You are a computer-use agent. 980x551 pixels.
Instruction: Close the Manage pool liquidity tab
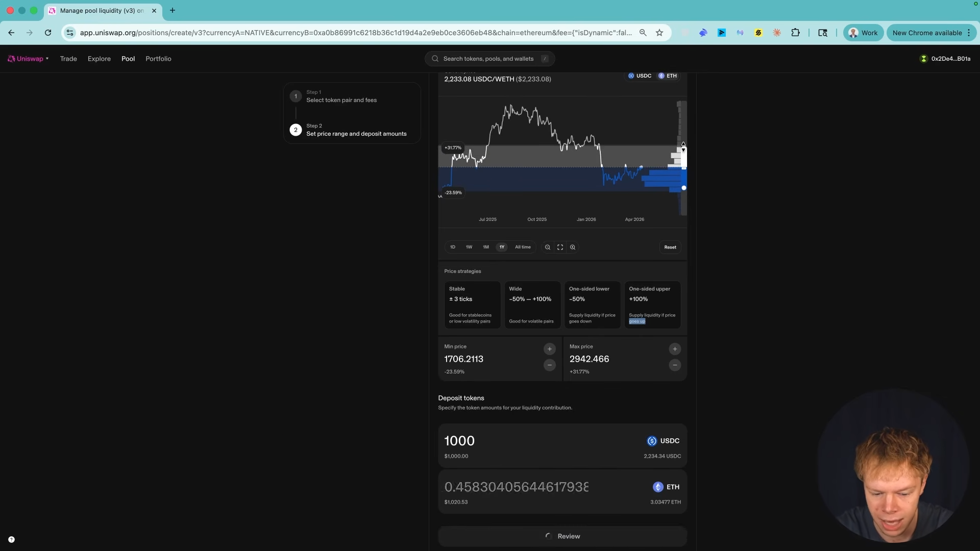click(x=154, y=10)
